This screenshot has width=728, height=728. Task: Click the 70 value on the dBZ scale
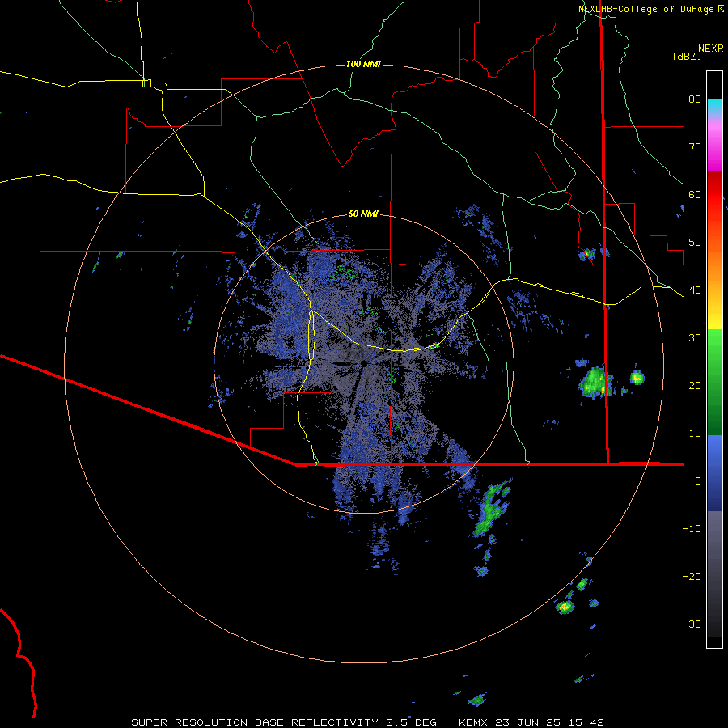tap(695, 146)
